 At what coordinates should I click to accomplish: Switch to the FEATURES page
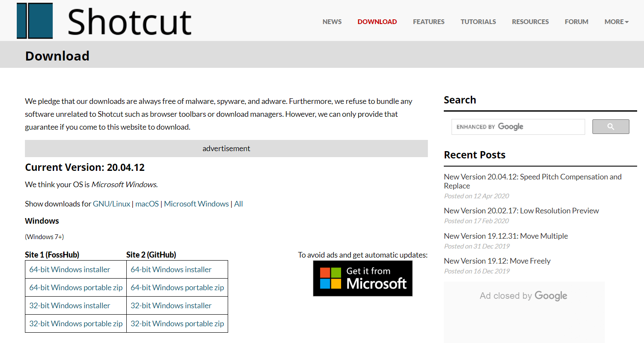point(428,21)
